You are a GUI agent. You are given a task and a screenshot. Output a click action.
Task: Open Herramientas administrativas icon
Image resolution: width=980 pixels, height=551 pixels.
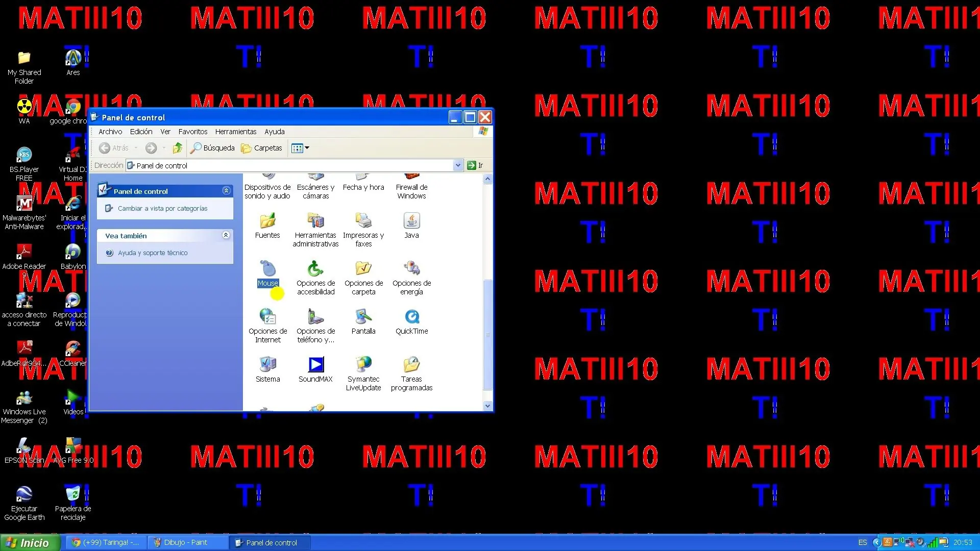[x=315, y=230]
